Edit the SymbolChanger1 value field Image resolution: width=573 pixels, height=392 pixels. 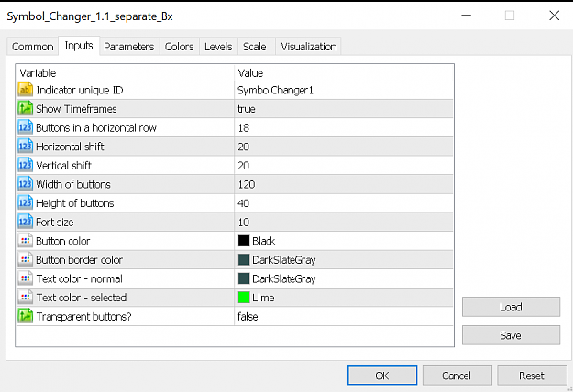pos(343,90)
